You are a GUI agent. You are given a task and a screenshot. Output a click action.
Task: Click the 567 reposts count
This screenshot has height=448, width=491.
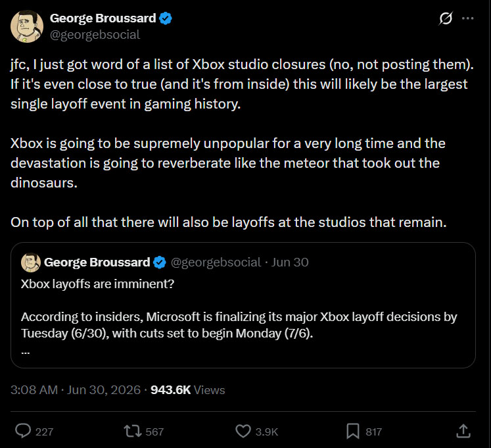click(x=154, y=432)
